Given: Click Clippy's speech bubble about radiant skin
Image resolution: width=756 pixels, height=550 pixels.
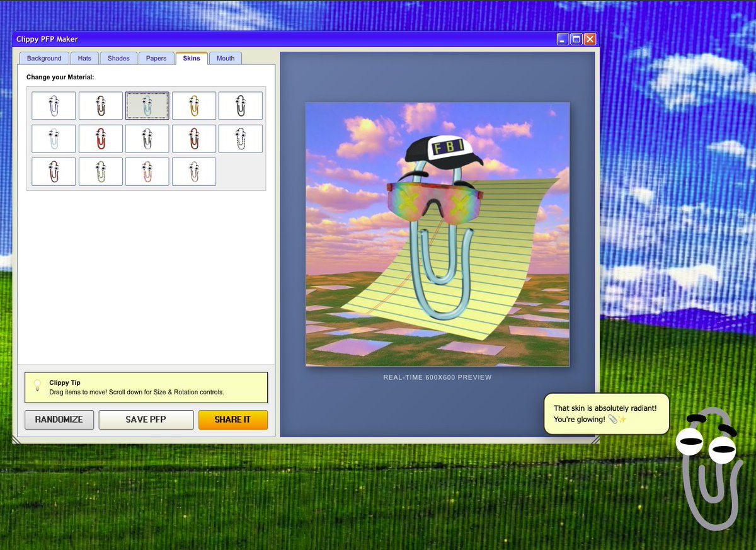Looking at the screenshot, I should 605,414.
